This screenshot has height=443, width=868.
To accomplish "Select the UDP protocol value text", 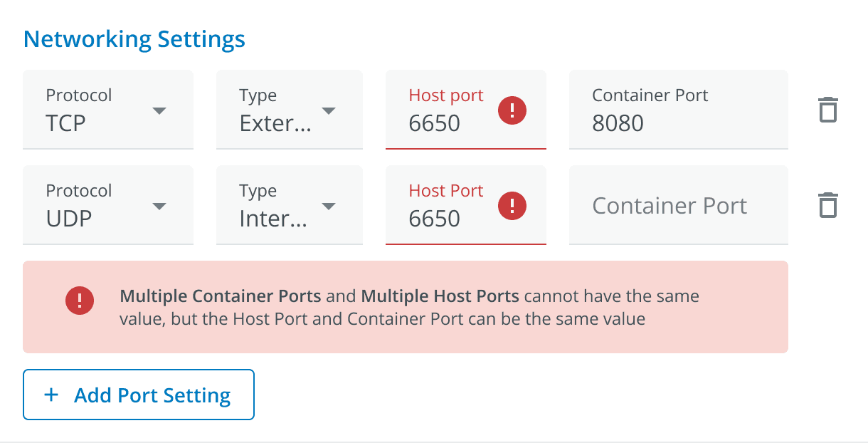I will 69,219.
